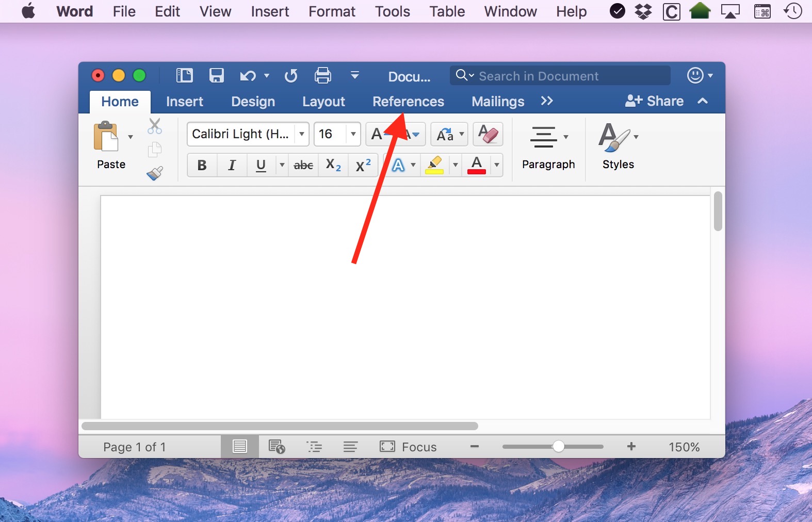Switch to Outline view icon
The image size is (812, 522).
click(314, 447)
